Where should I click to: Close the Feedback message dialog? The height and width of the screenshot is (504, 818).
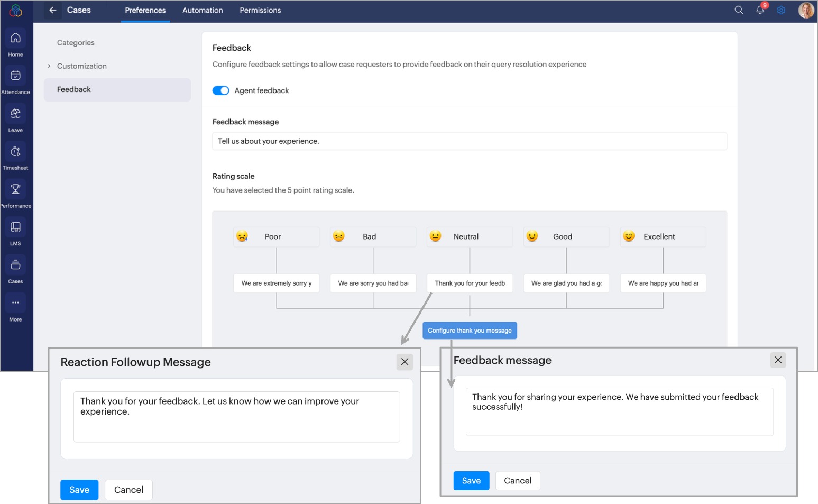click(778, 360)
